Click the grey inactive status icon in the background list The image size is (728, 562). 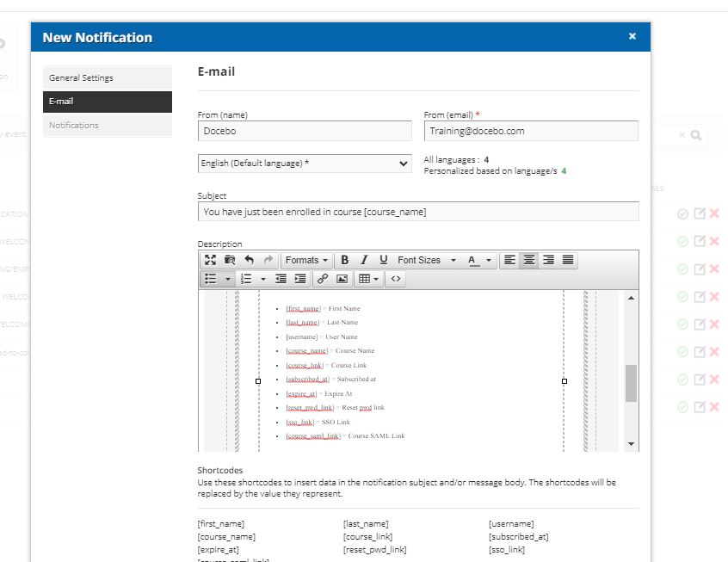point(682,214)
